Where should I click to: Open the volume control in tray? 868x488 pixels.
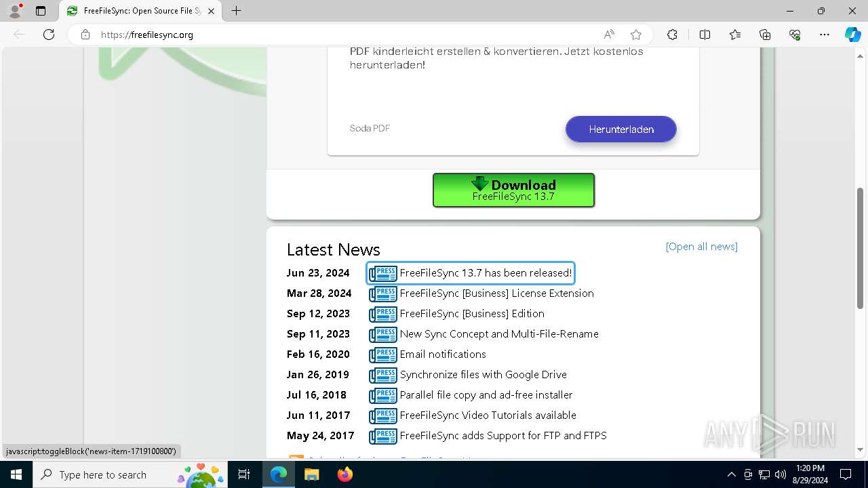click(x=781, y=474)
